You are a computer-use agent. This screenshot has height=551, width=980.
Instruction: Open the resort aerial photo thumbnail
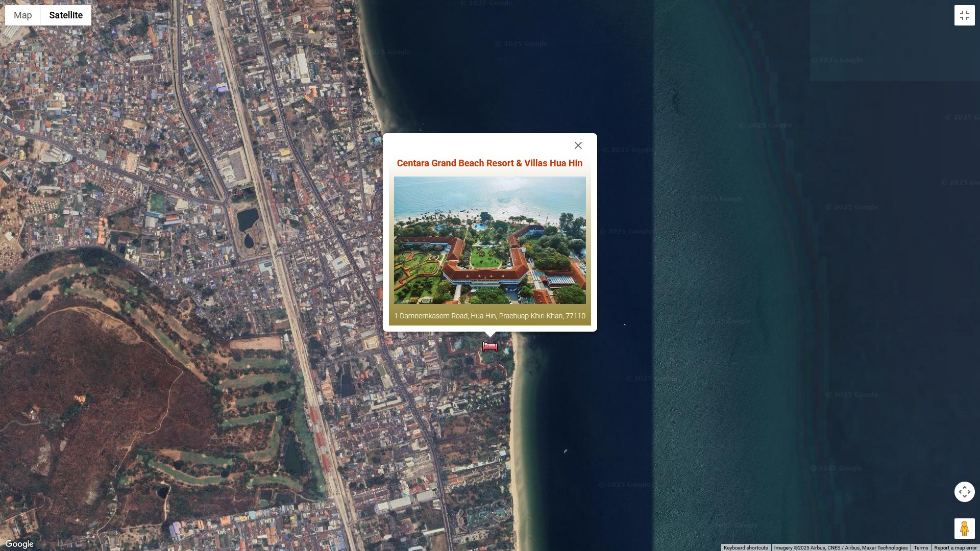[x=489, y=240]
